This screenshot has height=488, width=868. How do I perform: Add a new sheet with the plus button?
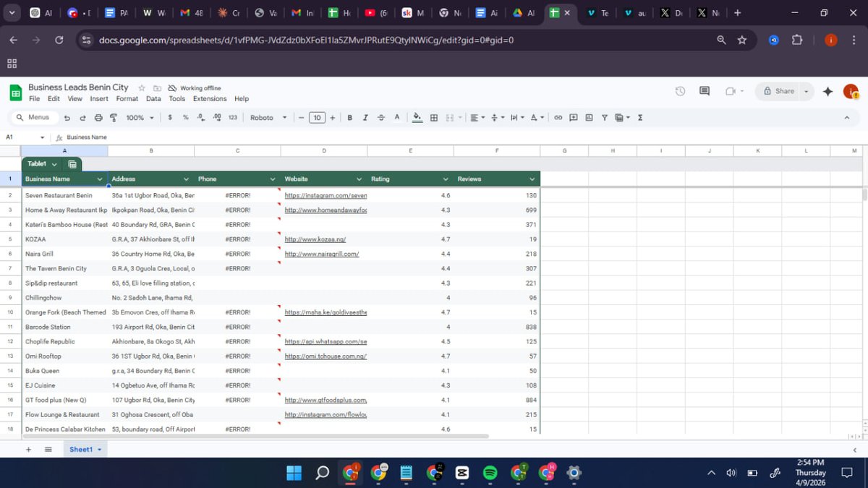(x=29, y=450)
